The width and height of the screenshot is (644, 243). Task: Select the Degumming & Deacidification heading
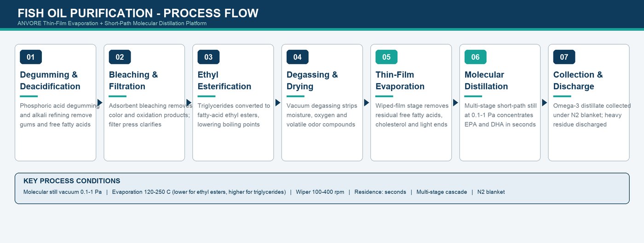(x=50, y=81)
